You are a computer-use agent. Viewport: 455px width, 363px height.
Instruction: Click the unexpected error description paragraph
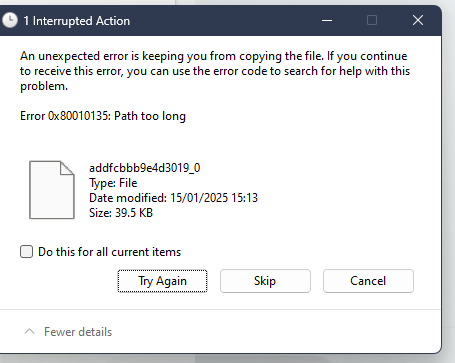(215, 71)
